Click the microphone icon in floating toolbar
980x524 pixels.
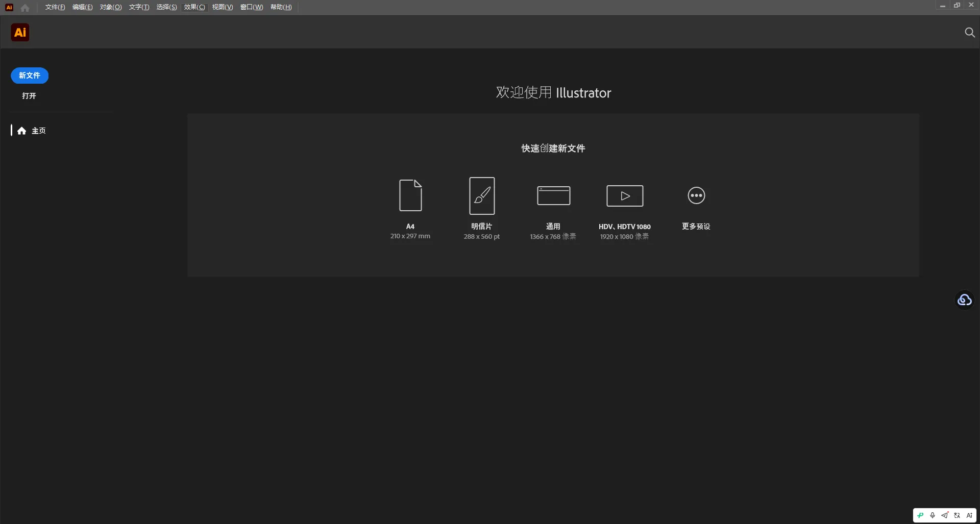933,515
